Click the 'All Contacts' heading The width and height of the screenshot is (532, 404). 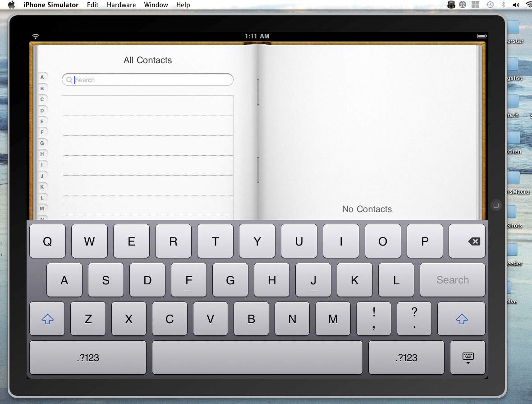[147, 60]
